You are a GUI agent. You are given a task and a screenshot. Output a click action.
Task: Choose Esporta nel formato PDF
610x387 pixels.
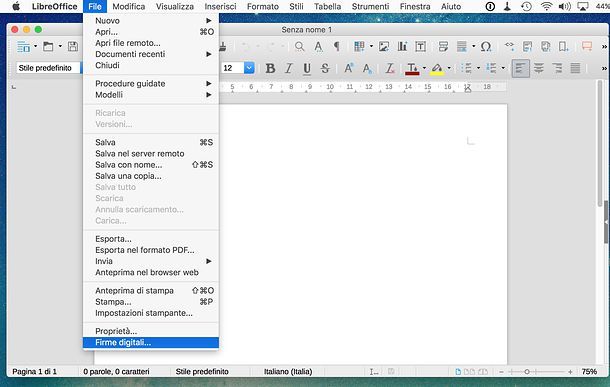[x=151, y=250]
